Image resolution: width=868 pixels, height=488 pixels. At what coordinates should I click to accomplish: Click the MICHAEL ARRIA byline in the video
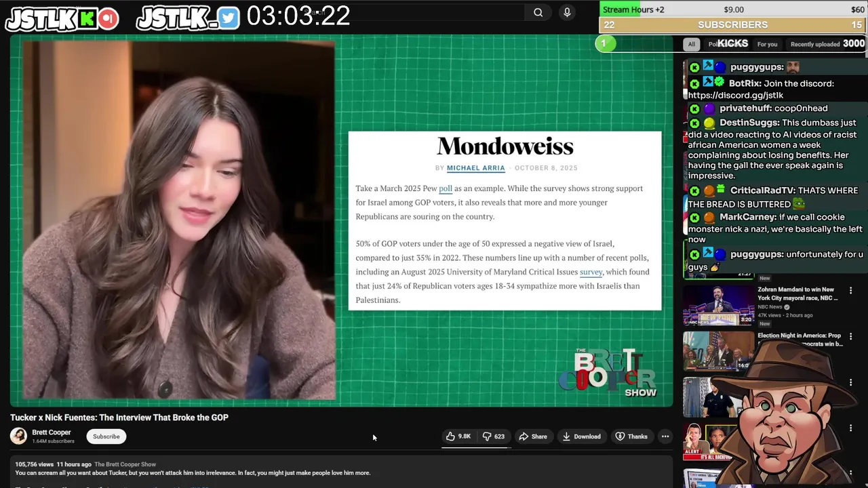coord(475,168)
